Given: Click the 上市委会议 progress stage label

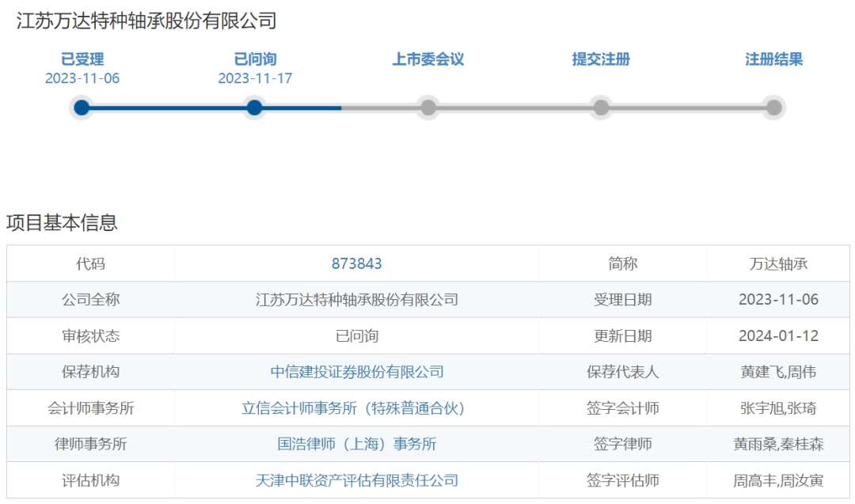Looking at the screenshot, I should click(428, 59).
